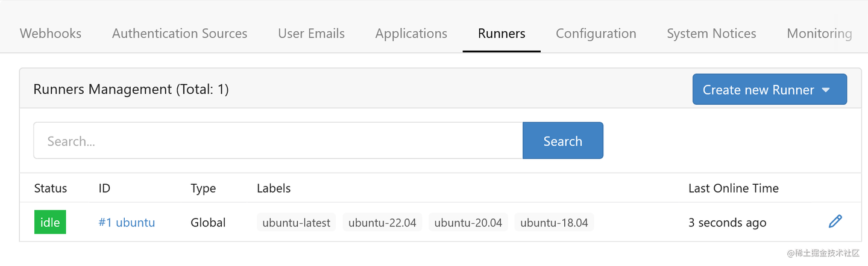
Task: Select the Runners tab
Action: [502, 34]
